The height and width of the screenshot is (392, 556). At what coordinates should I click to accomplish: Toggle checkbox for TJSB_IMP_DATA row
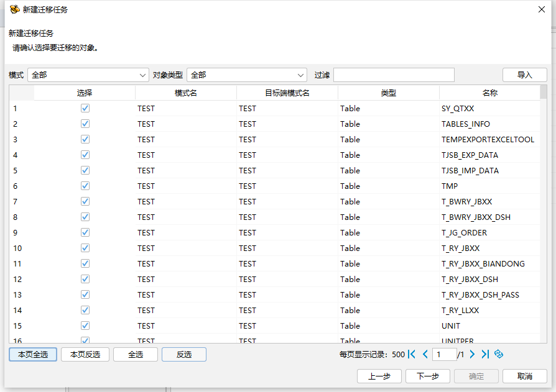[x=85, y=170]
